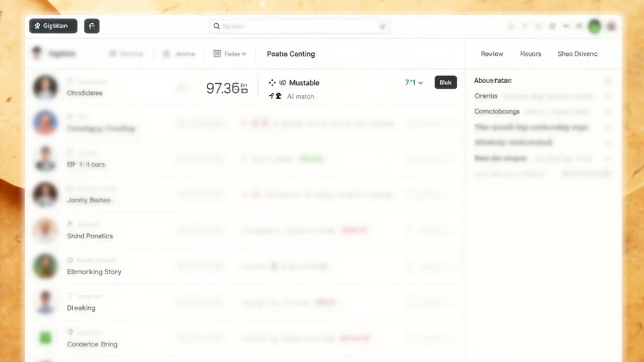Open the green user avatar menu
Screen dimensions: 644x362
pos(594,26)
